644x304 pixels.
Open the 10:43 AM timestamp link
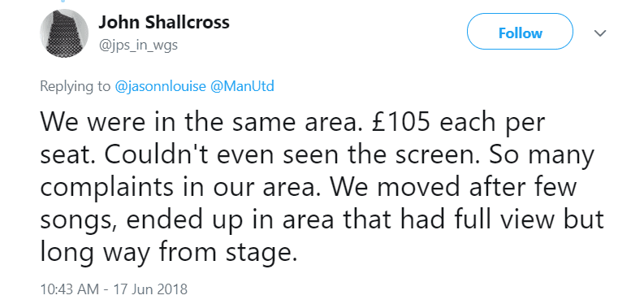click(x=69, y=289)
